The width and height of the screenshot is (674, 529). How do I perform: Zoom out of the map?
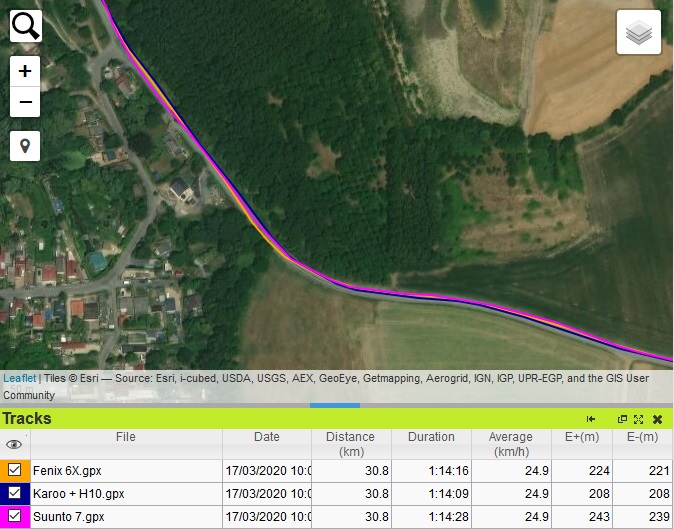pos(25,102)
